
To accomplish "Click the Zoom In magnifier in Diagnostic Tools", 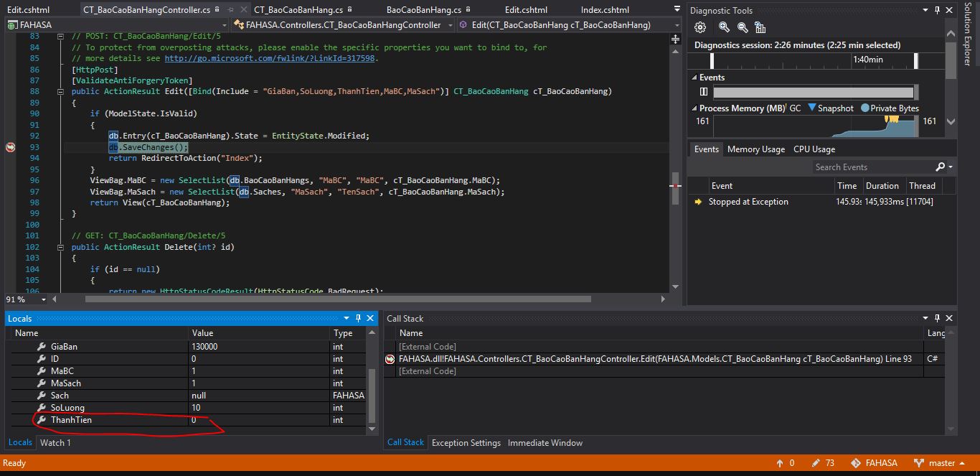I will click(x=724, y=27).
